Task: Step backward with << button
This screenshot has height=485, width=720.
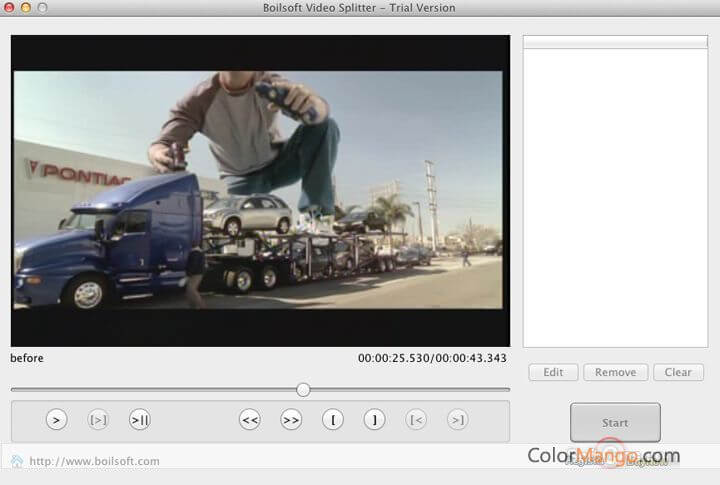Action: tap(250, 420)
